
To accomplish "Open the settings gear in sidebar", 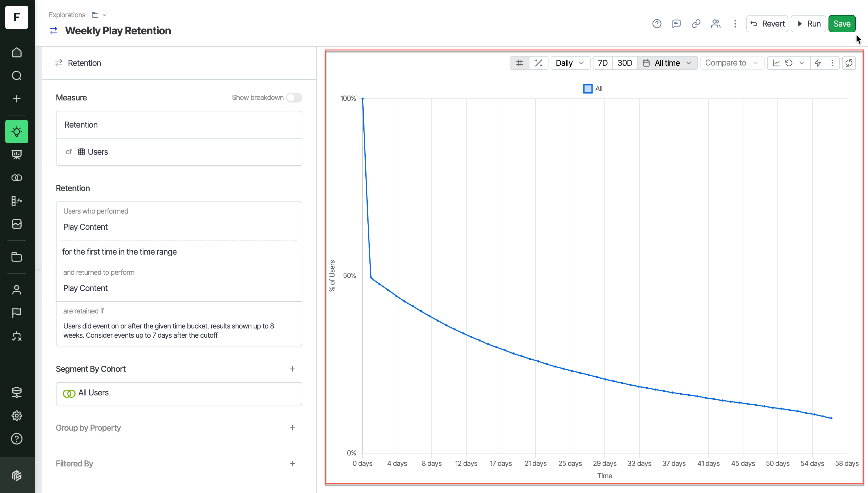I will pos(16,415).
